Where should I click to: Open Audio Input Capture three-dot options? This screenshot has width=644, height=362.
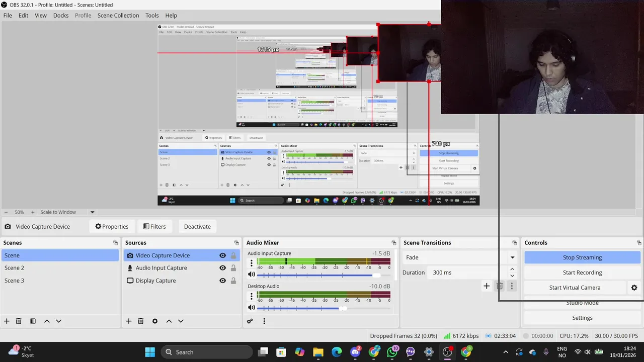pyautogui.click(x=252, y=263)
